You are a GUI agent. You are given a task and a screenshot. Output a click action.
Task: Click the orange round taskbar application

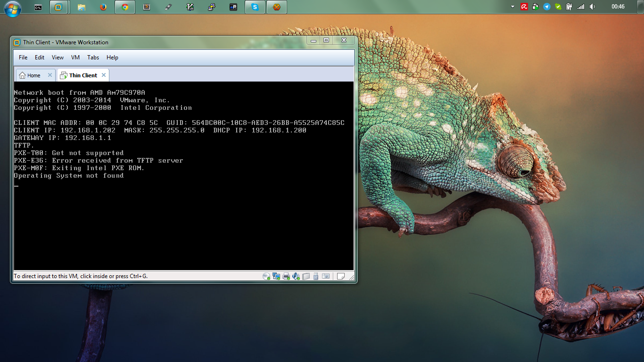[277, 7]
